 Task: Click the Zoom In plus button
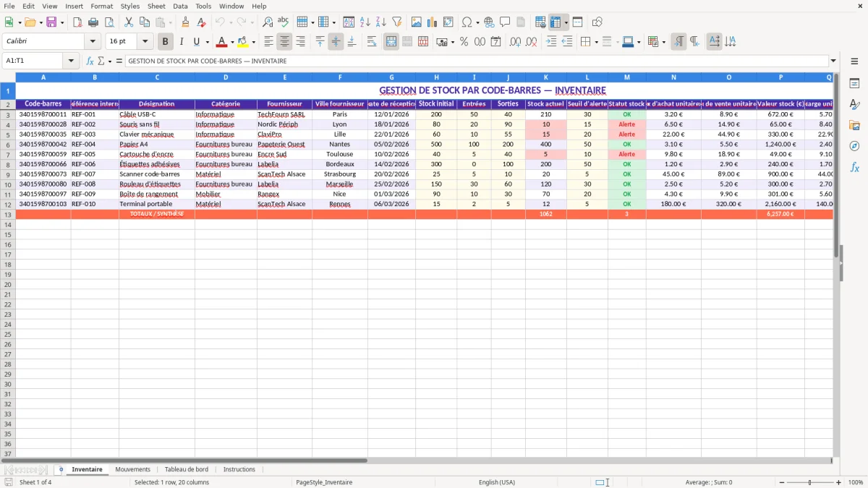coord(839,482)
